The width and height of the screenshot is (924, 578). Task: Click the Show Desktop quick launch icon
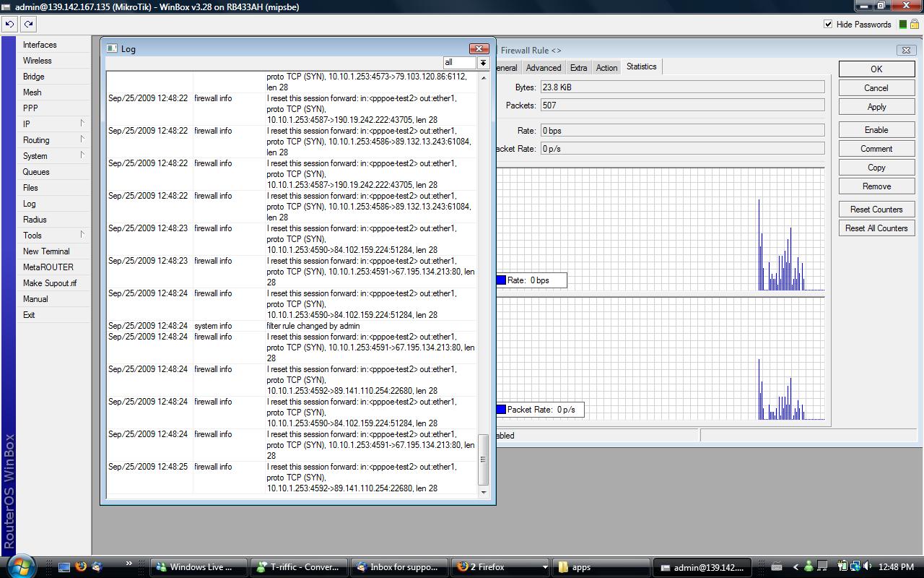pyautogui.click(x=64, y=567)
